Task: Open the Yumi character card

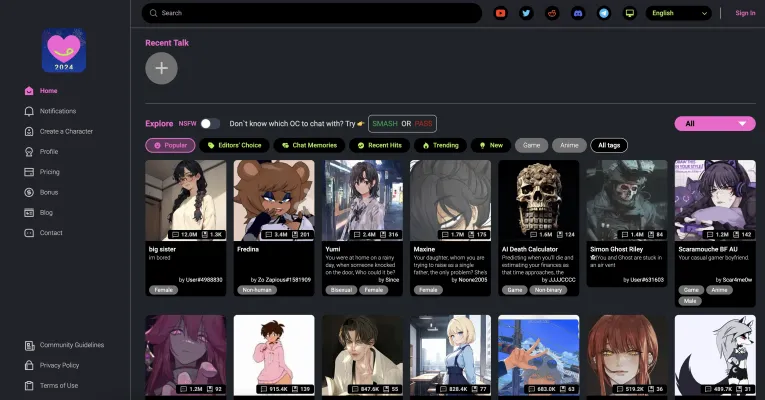Action: (x=362, y=228)
